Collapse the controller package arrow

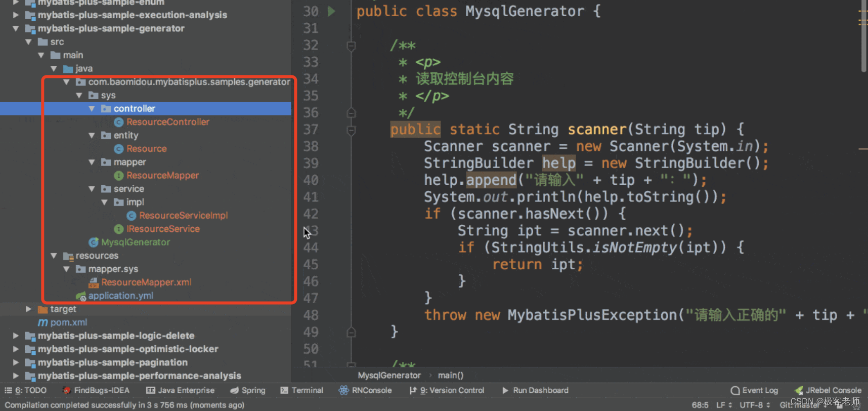point(92,109)
